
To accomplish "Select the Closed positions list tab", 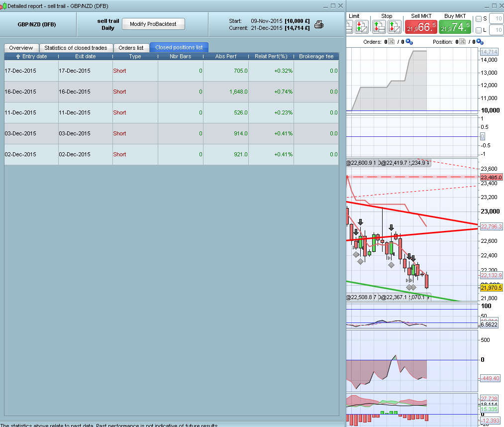I will point(179,47).
